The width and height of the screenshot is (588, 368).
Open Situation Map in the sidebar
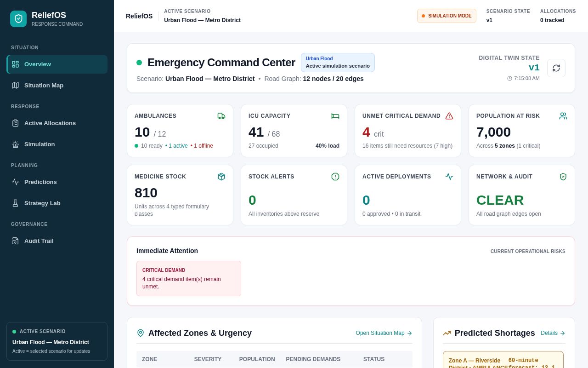[57, 86]
